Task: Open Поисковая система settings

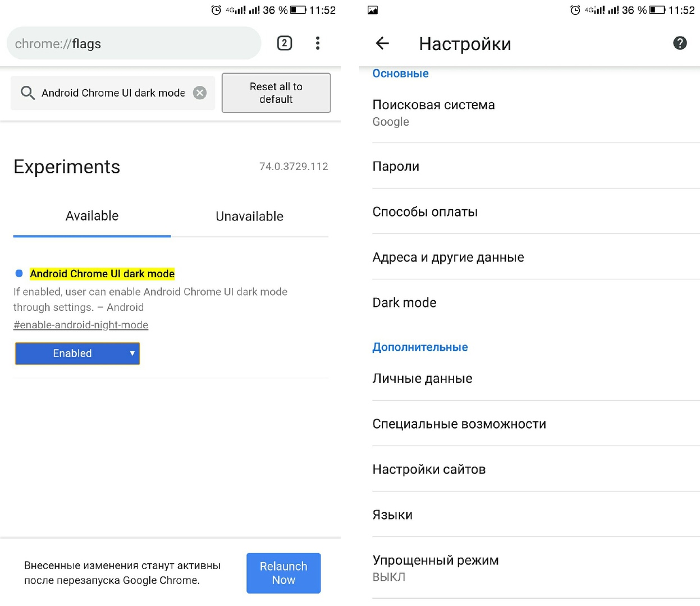Action: tap(433, 113)
